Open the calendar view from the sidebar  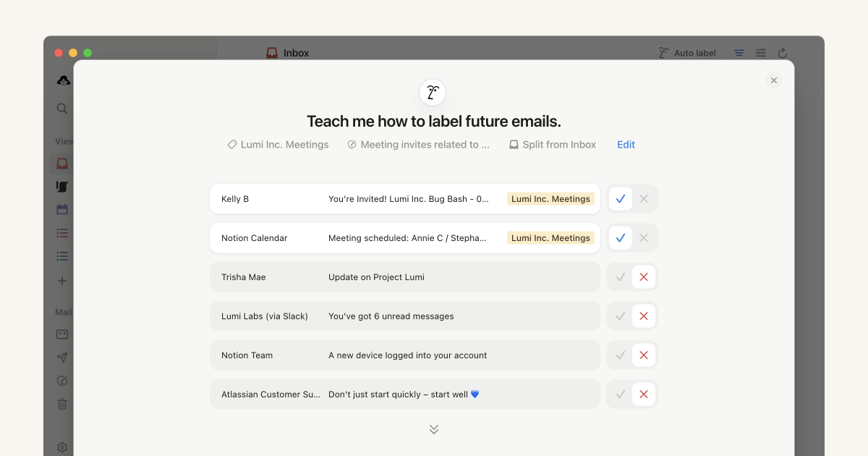point(62,209)
